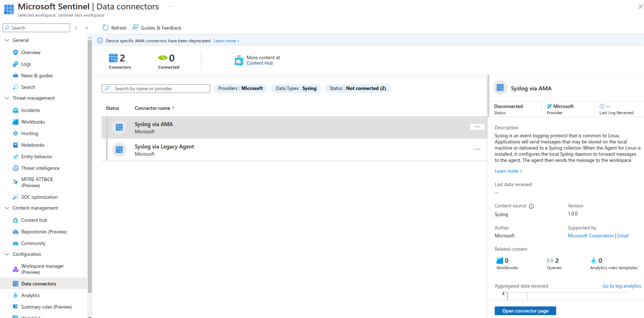The image size is (644, 318).
Task: Click the Syslog via Legacy Agent row icon
Action: (x=119, y=150)
